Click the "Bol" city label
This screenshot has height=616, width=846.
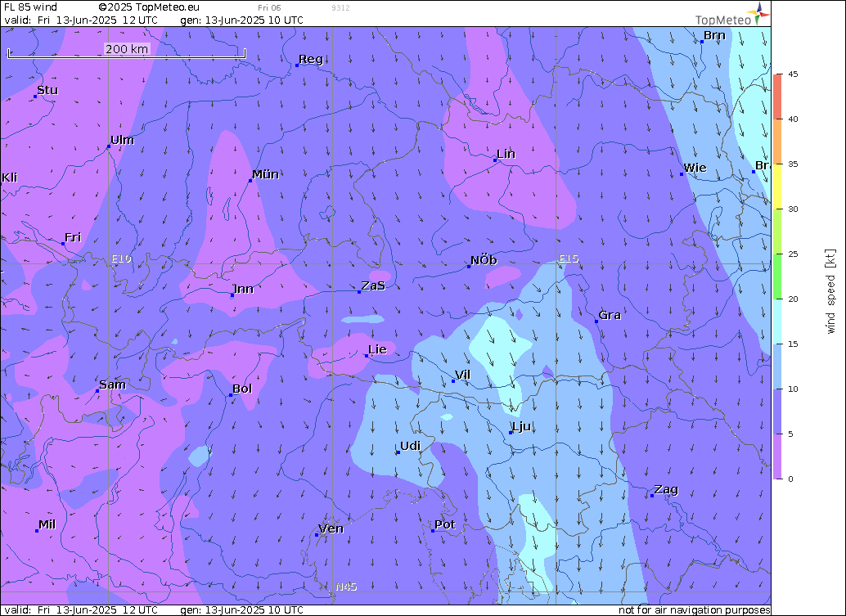coord(242,389)
